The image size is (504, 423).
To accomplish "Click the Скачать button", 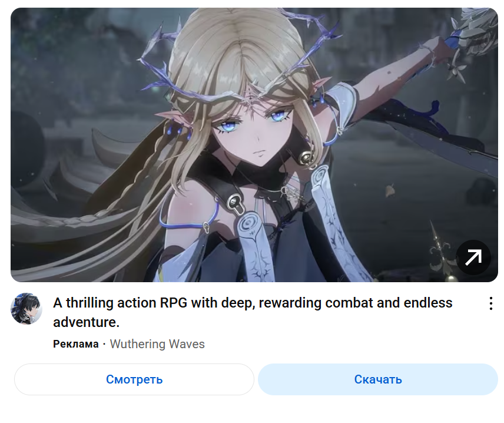I will [x=378, y=379].
